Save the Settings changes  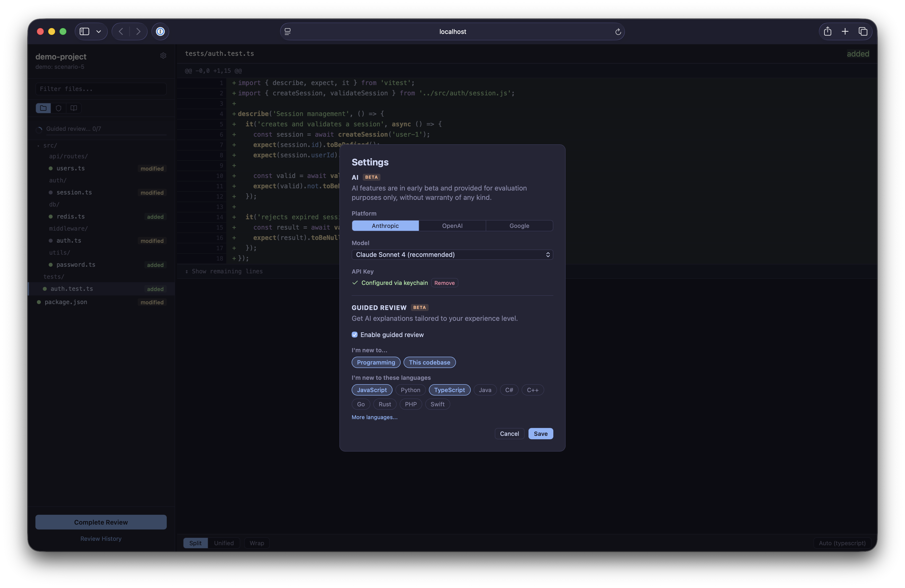pyautogui.click(x=540, y=433)
